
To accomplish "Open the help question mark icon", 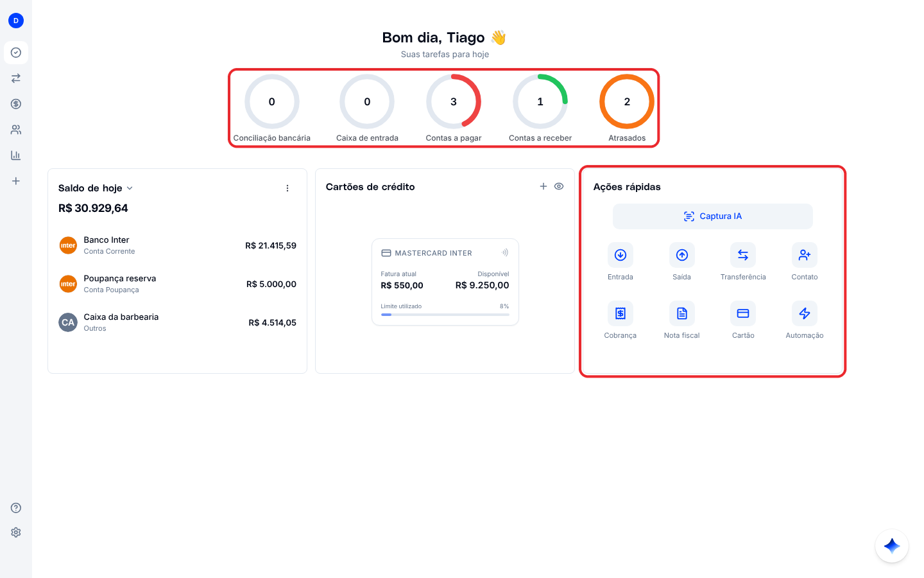I will pos(16,508).
